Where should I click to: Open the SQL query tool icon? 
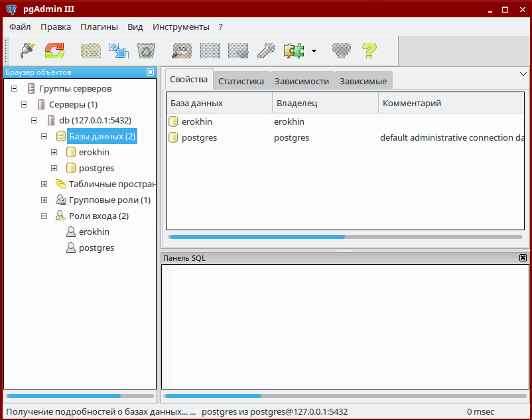182,51
